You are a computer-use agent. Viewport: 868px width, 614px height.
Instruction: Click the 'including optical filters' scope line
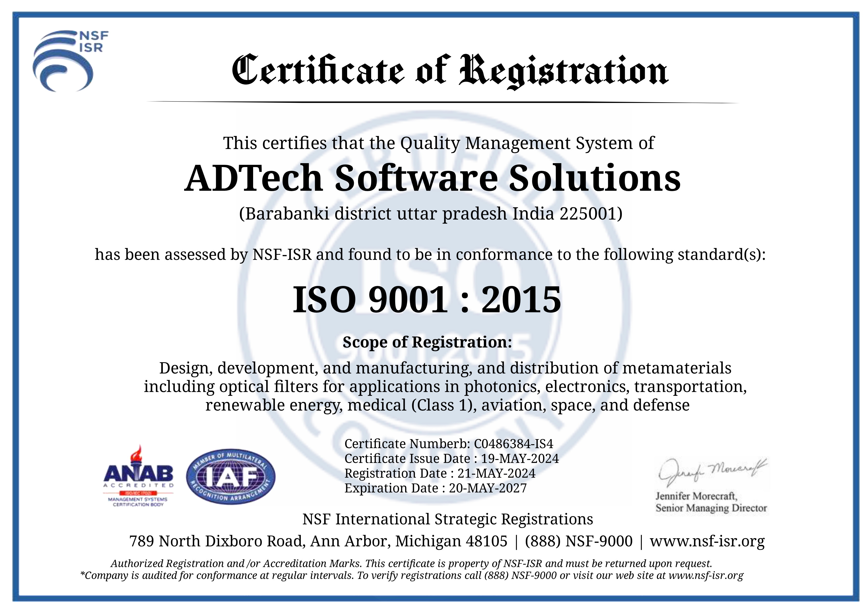click(x=445, y=387)
